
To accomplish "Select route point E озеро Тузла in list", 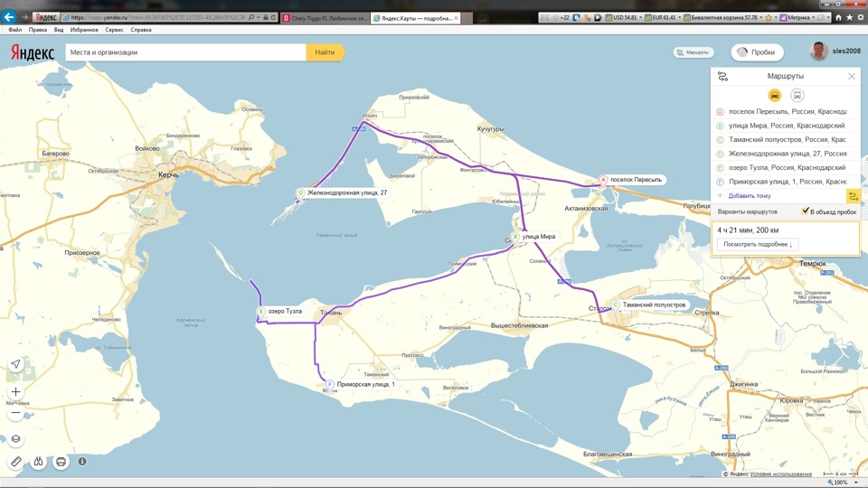I will click(785, 167).
